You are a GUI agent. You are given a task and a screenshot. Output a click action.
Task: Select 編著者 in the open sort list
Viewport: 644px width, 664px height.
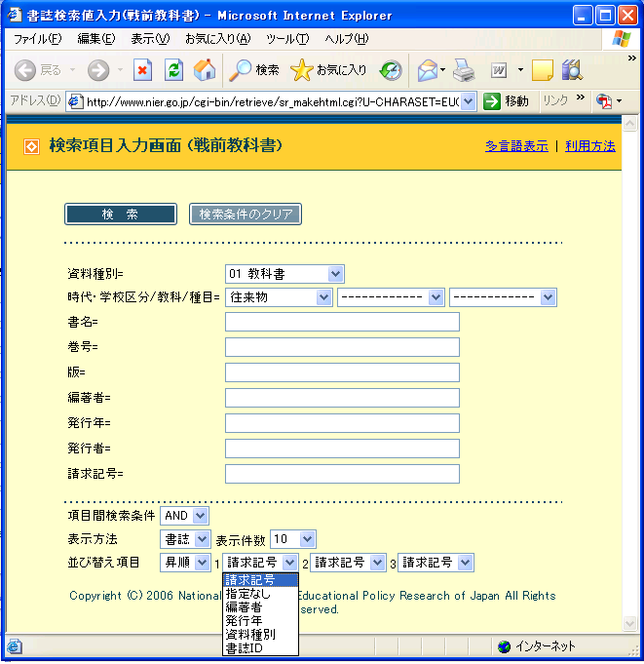click(x=260, y=607)
